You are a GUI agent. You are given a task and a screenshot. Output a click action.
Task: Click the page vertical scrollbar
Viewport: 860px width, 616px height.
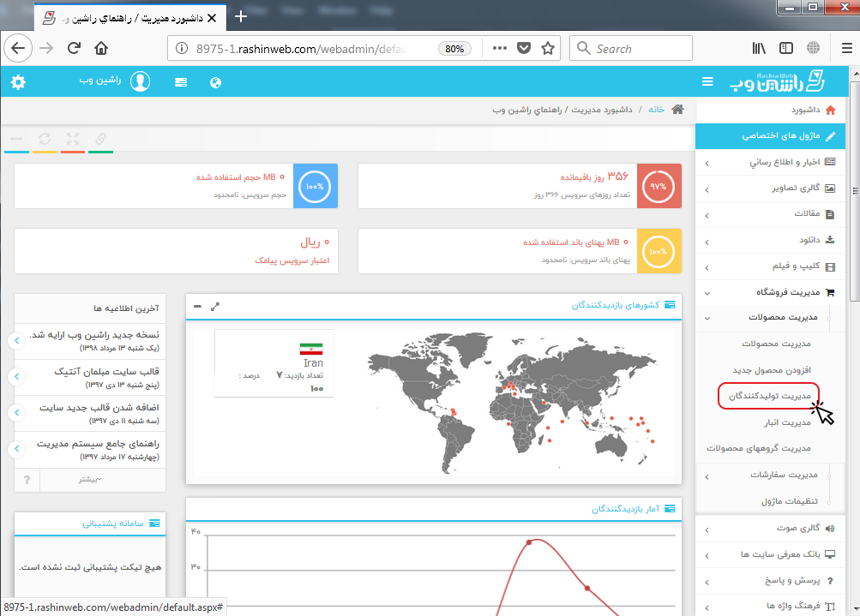point(855,192)
